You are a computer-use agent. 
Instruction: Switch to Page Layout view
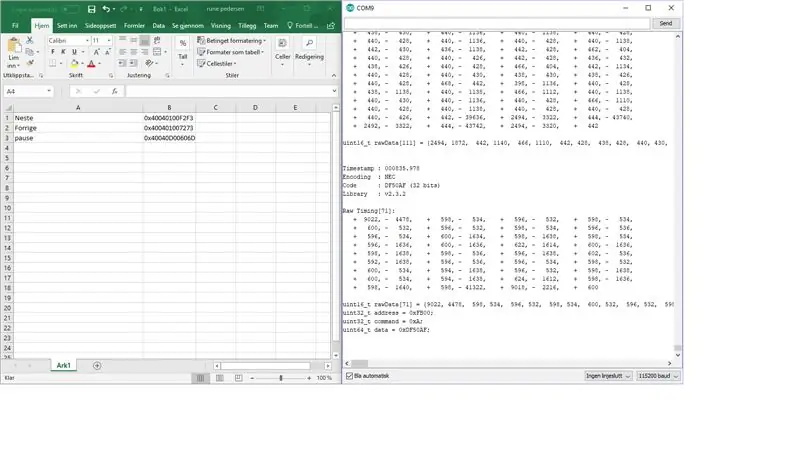pos(219,378)
